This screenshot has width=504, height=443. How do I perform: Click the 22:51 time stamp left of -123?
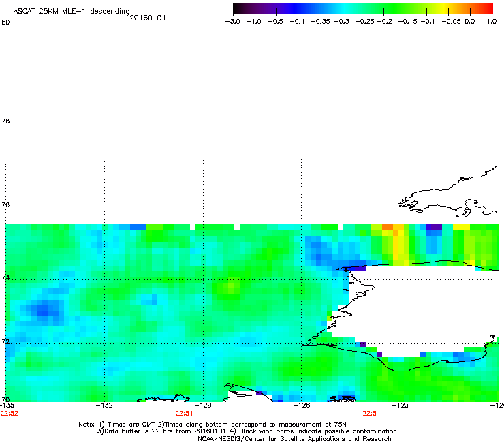coord(371,414)
